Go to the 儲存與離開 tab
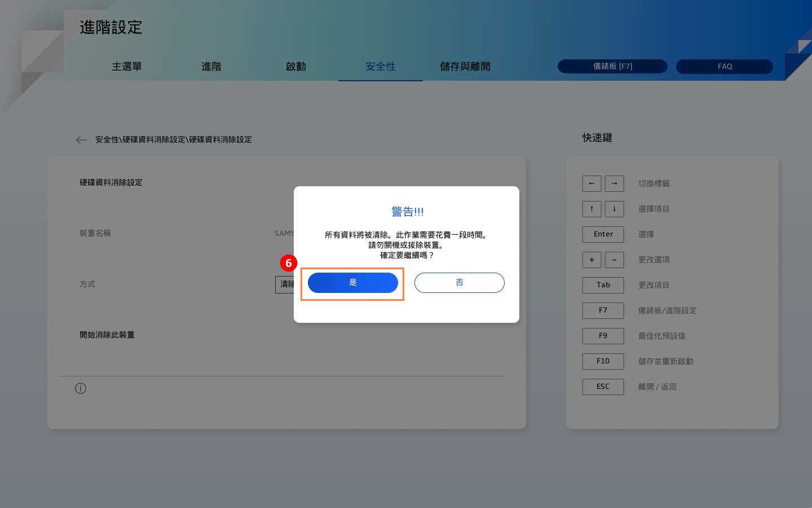 pyautogui.click(x=465, y=67)
